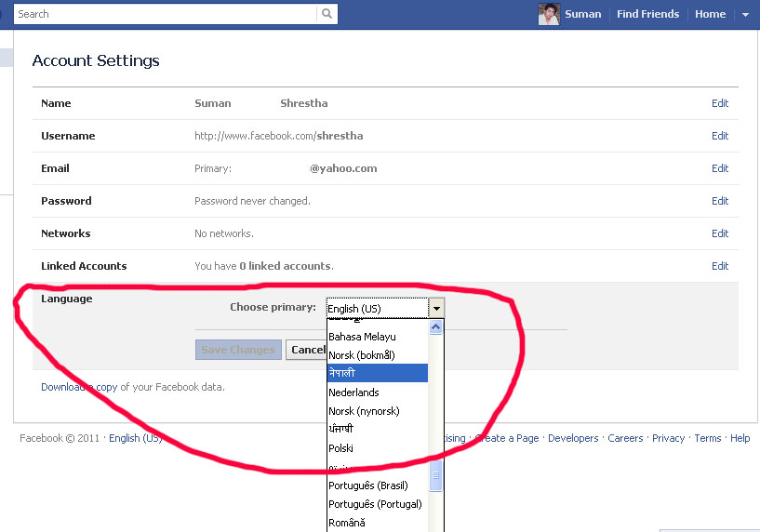Click the language list scrollbar thumb

(x=435, y=475)
